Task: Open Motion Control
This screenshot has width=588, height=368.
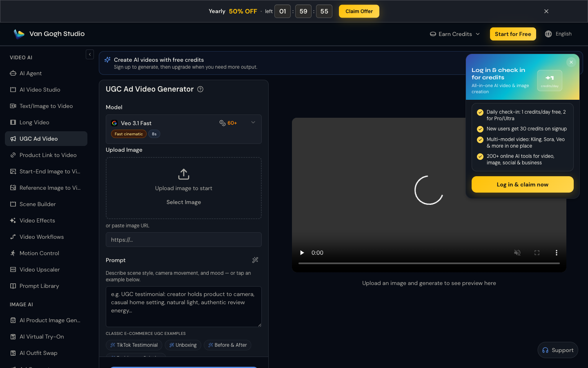Action: pos(46,253)
